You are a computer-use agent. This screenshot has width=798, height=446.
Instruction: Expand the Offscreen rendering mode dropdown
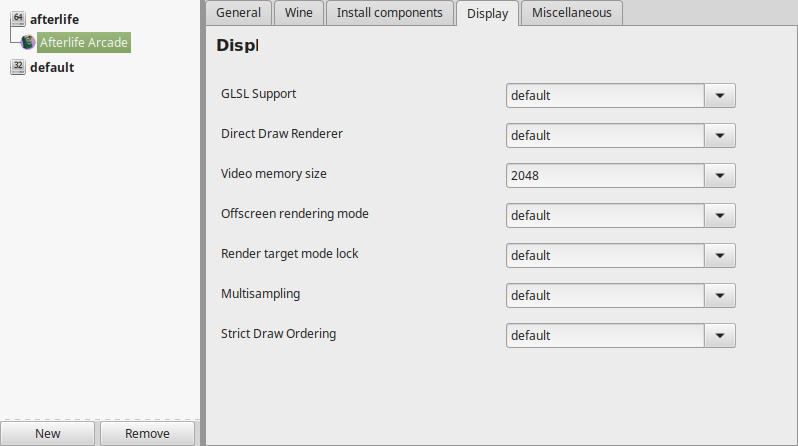point(720,215)
